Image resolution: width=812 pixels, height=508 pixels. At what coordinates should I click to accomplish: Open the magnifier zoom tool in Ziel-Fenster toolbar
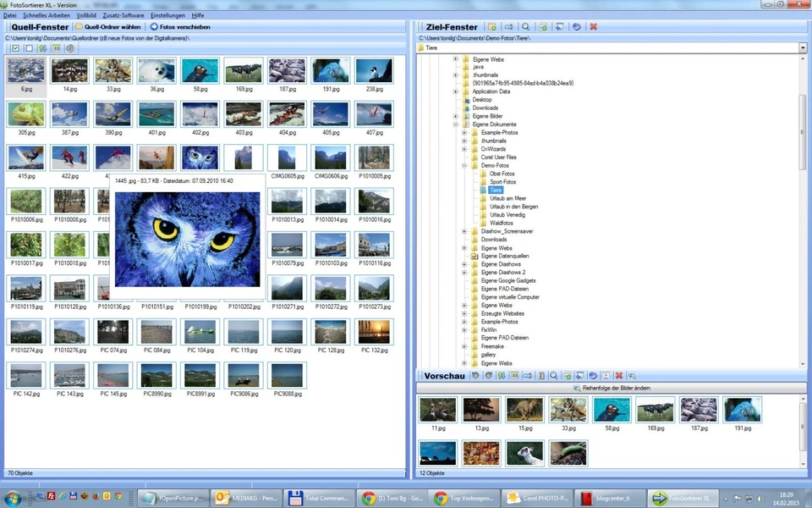pyautogui.click(x=525, y=26)
